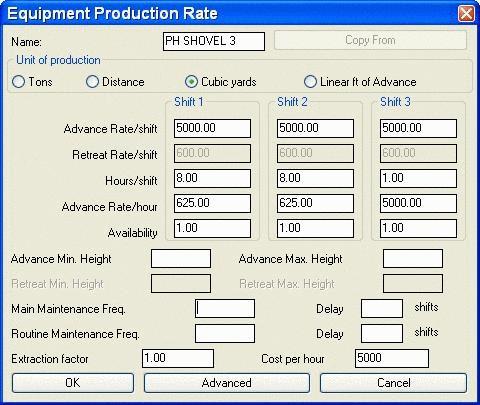Screen dimensions: 480x405
Task: Close the dialog with the X icon
Action: (x=466, y=14)
